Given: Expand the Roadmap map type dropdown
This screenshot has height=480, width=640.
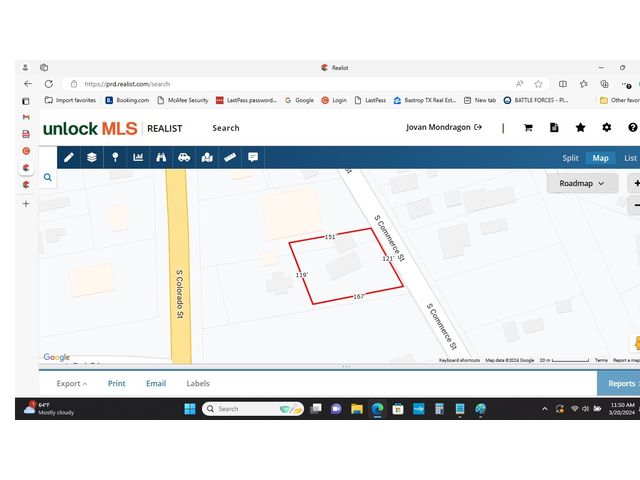Looking at the screenshot, I should click(x=582, y=184).
